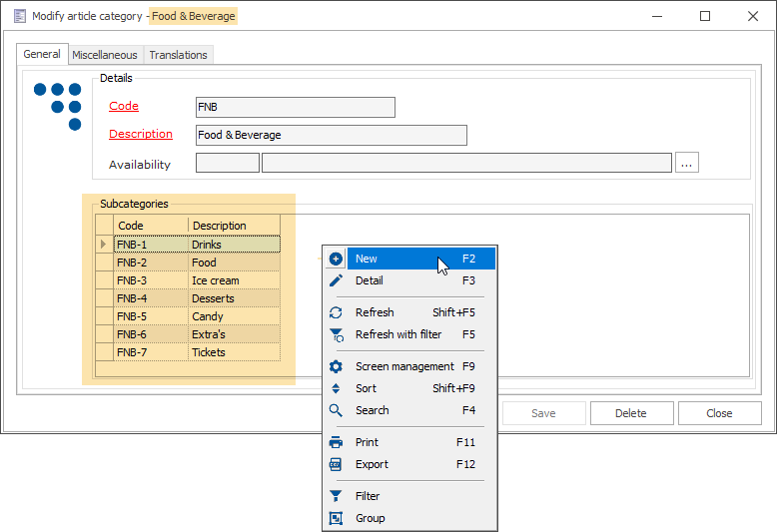This screenshot has width=777, height=532.
Task: Click the Description column header in Subcategories
Action: pyautogui.click(x=234, y=226)
